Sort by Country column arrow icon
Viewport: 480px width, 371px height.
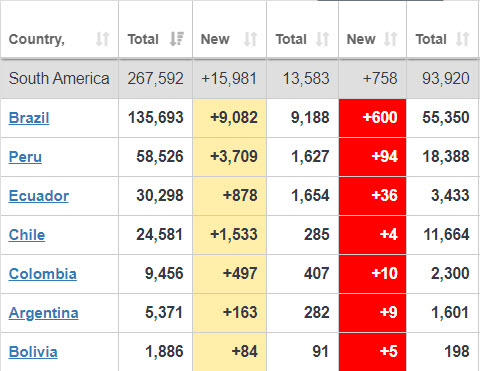click(x=102, y=39)
